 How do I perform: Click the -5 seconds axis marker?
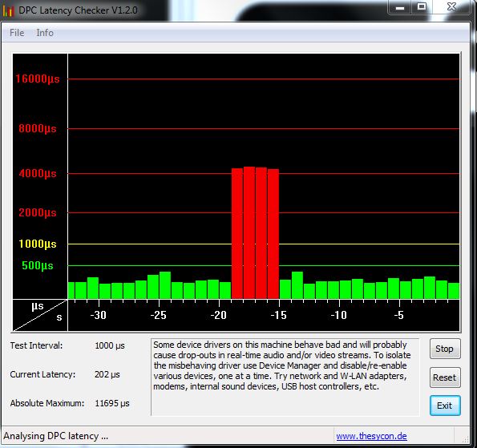(398, 315)
